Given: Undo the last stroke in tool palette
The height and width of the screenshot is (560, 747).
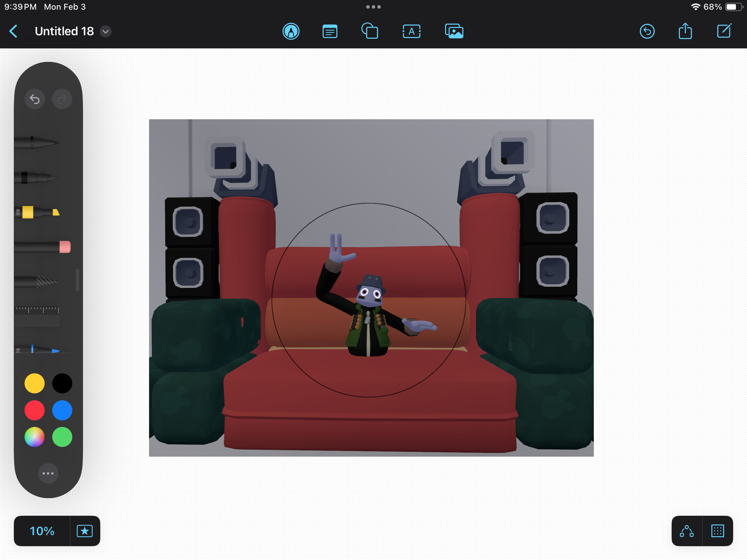Looking at the screenshot, I should [x=35, y=99].
